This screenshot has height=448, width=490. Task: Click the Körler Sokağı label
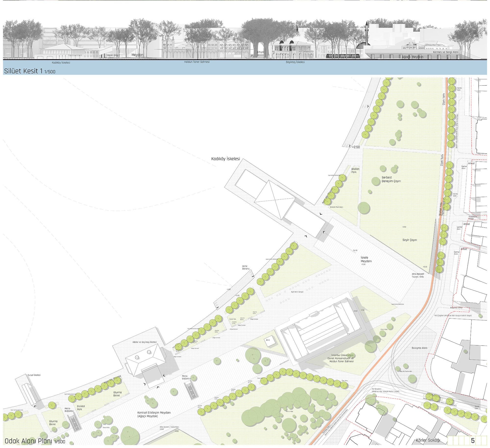click(428, 440)
